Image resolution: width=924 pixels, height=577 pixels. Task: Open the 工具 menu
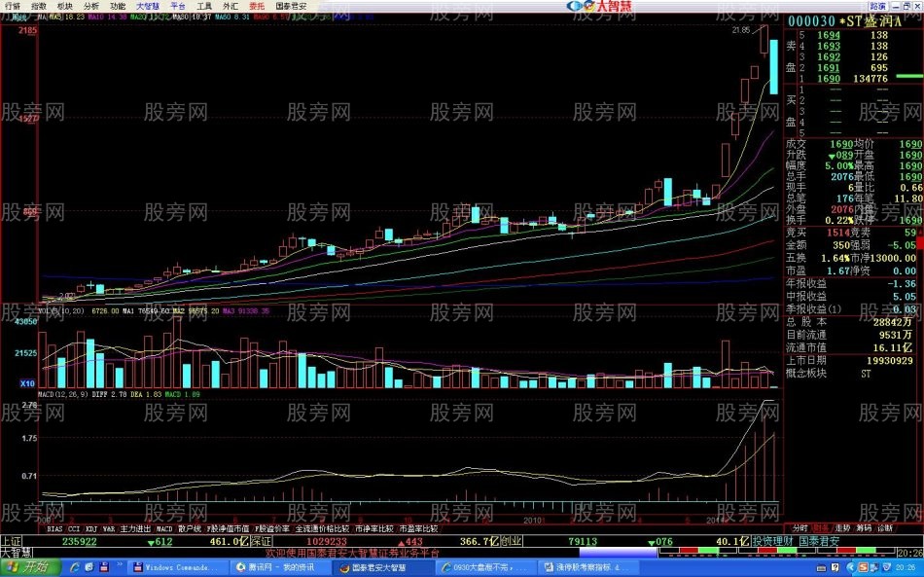click(x=204, y=6)
